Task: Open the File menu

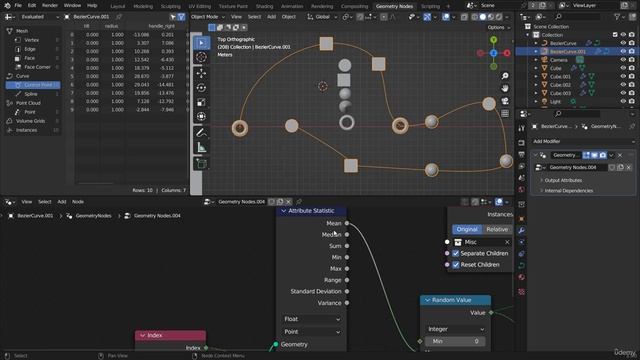Action: pos(18,5)
